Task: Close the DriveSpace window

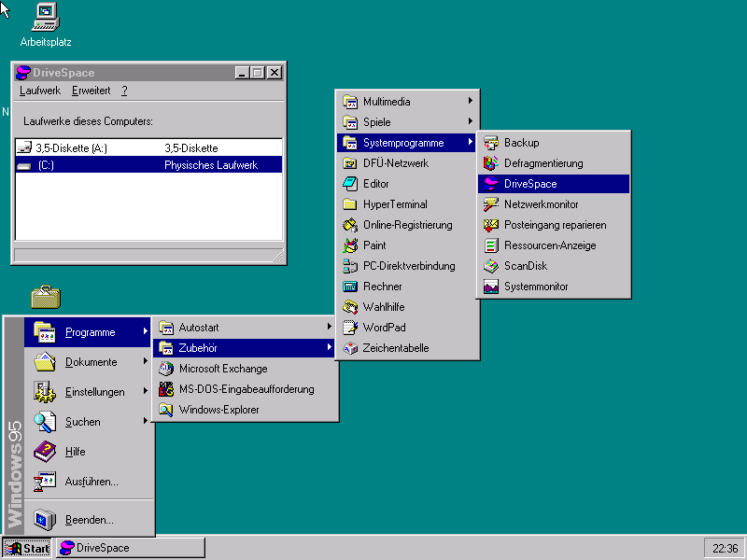Action: point(275,73)
